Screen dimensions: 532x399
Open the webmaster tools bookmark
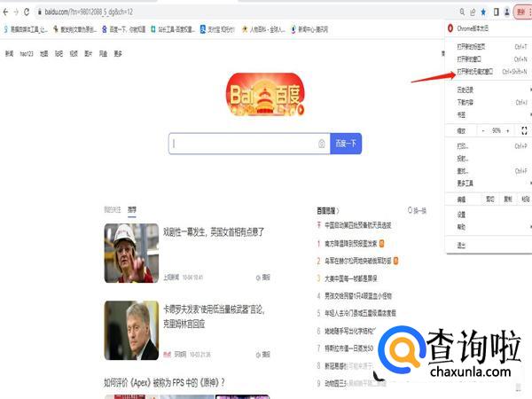pyautogui.click(x=173, y=29)
